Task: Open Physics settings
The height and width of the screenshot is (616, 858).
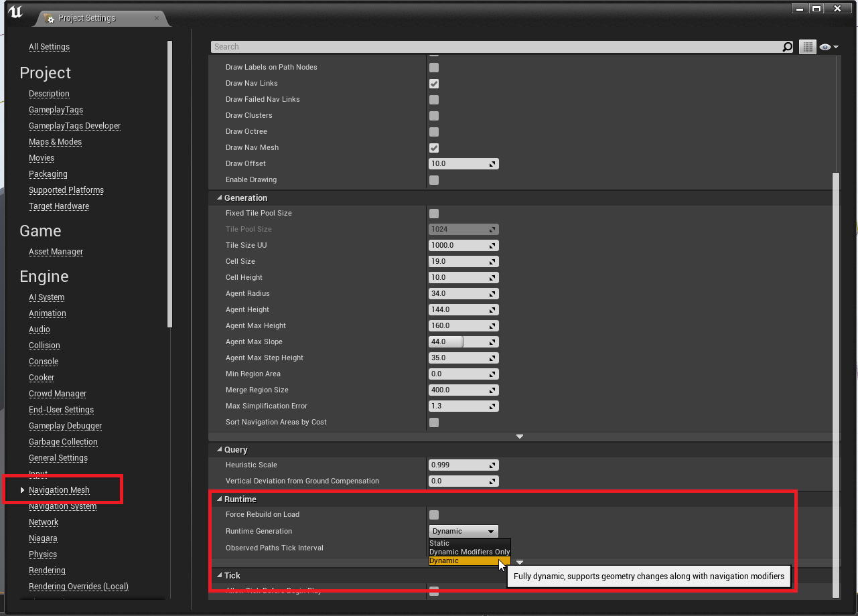Action: click(x=43, y=554)
